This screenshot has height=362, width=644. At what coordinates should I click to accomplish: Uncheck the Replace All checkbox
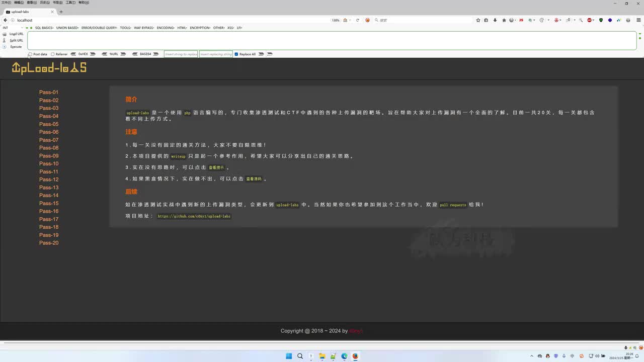pos(236,54)
